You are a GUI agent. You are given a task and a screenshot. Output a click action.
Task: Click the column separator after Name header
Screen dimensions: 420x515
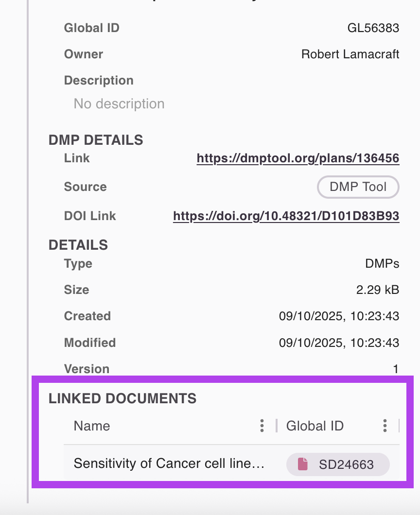(x=276, y=426)
